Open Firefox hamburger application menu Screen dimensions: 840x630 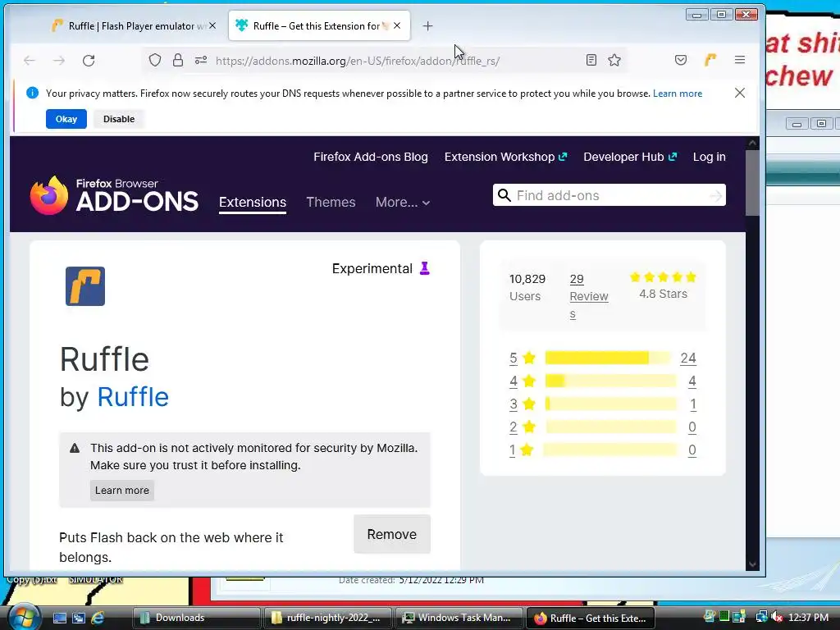tap(740, 60)
